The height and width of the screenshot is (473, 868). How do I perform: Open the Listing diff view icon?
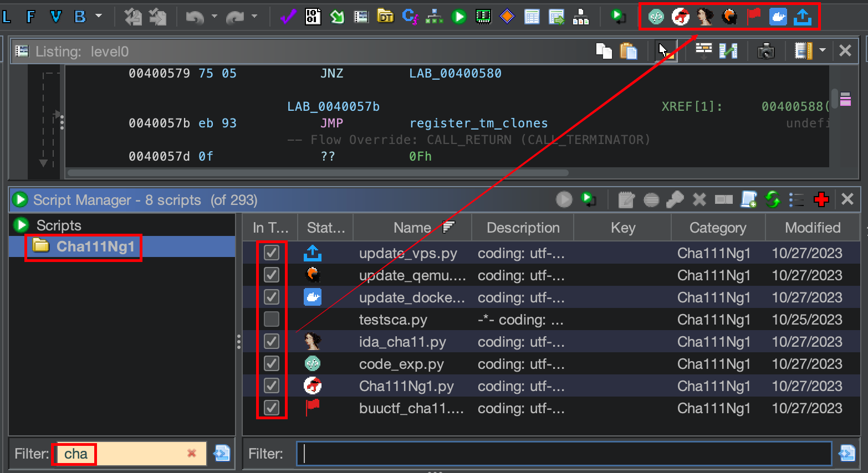point(728,51)
